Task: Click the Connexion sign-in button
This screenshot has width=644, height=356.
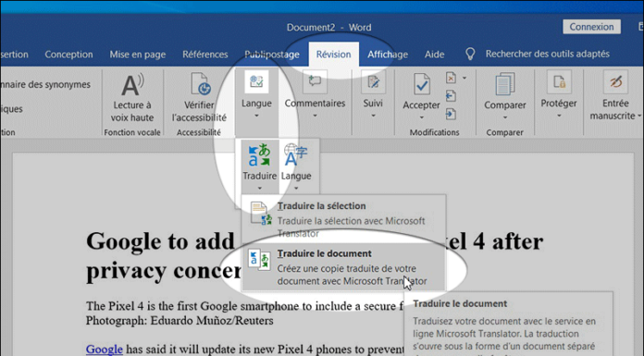Action: pyautogui.click(x=591, y=27)
